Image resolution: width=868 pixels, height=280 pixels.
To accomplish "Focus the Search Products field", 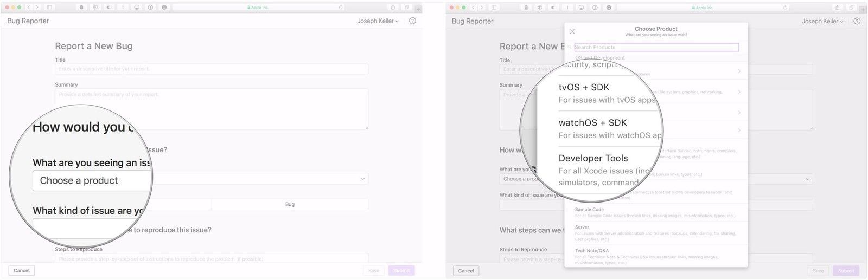I will (x=656, y=47).
